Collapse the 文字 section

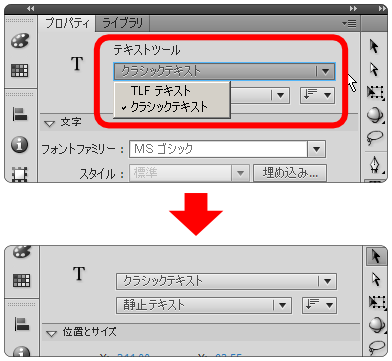pos(49,123)
